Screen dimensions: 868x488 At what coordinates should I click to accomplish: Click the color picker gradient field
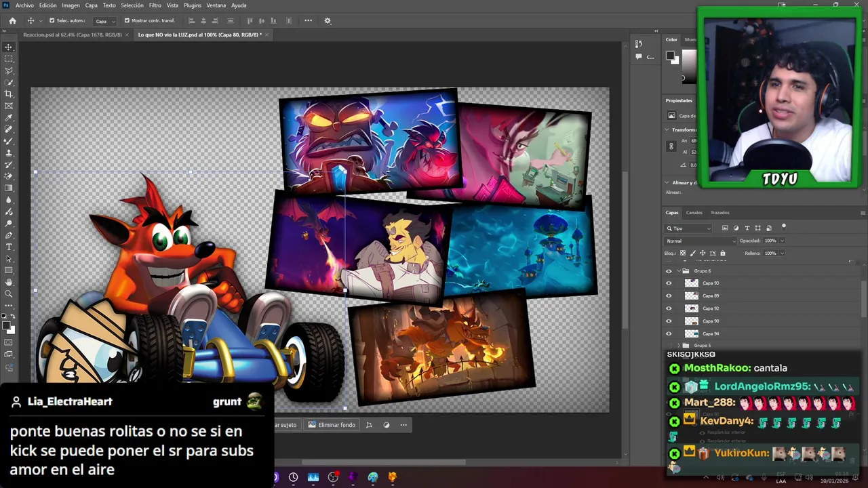click(x=689, y=66)
